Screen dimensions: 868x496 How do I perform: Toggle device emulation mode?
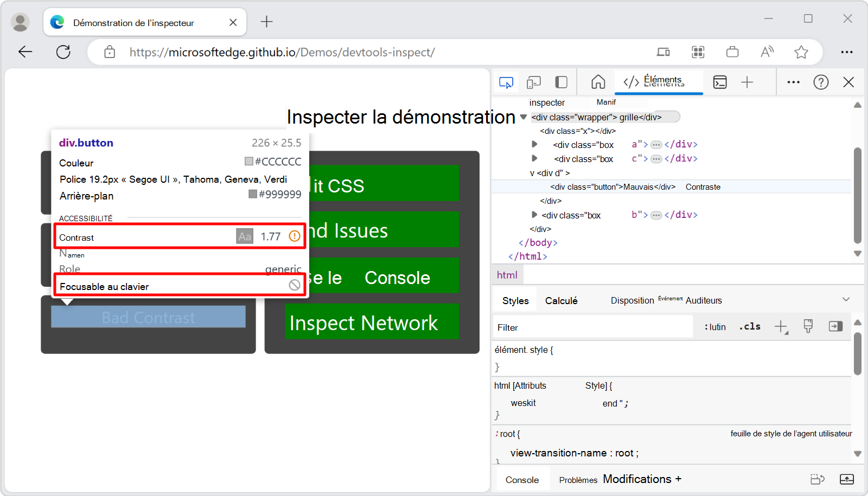pos(534,82)
